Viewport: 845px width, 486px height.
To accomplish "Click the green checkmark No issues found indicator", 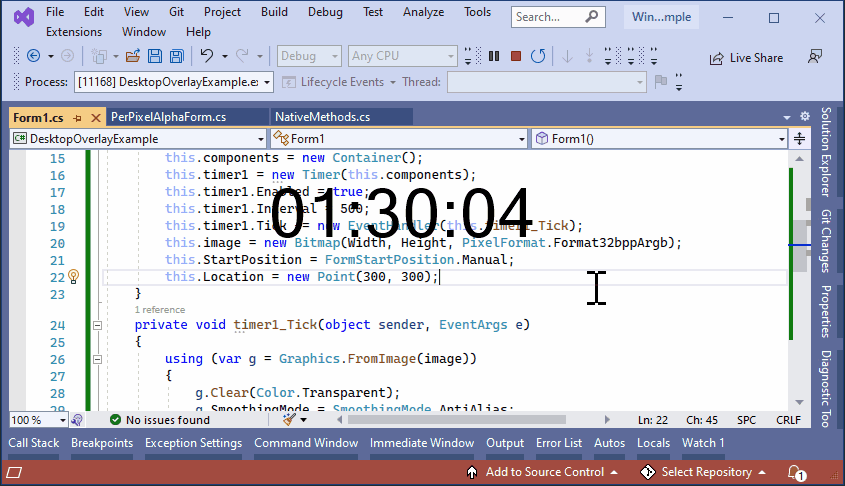I will (x=115, y=419).
